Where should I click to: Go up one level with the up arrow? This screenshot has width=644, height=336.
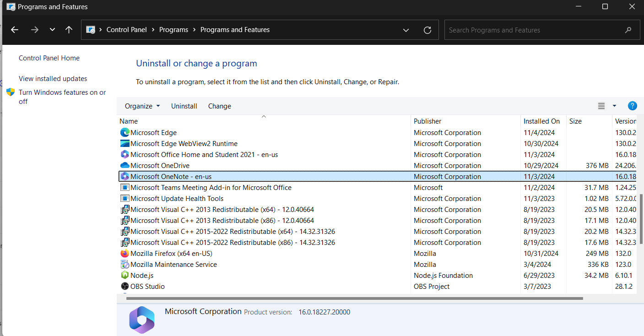pos(69,30)
